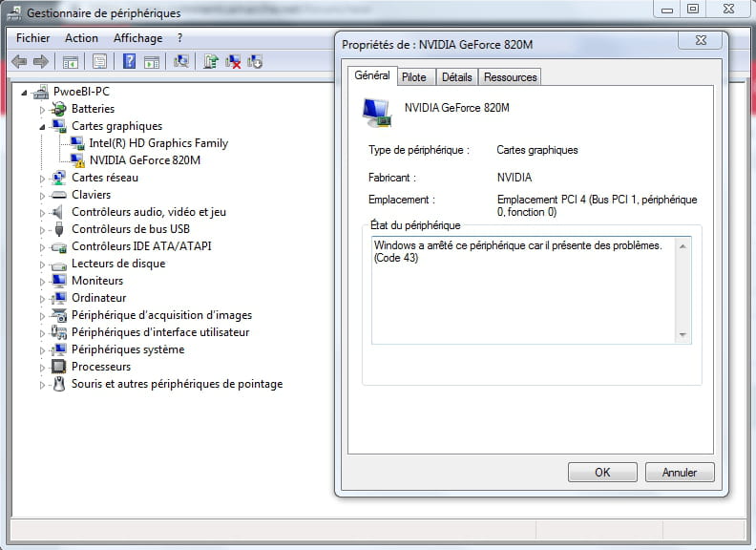Open the ? help menu
The height and width of the screenshot is (550, 756).
point(179,38)
